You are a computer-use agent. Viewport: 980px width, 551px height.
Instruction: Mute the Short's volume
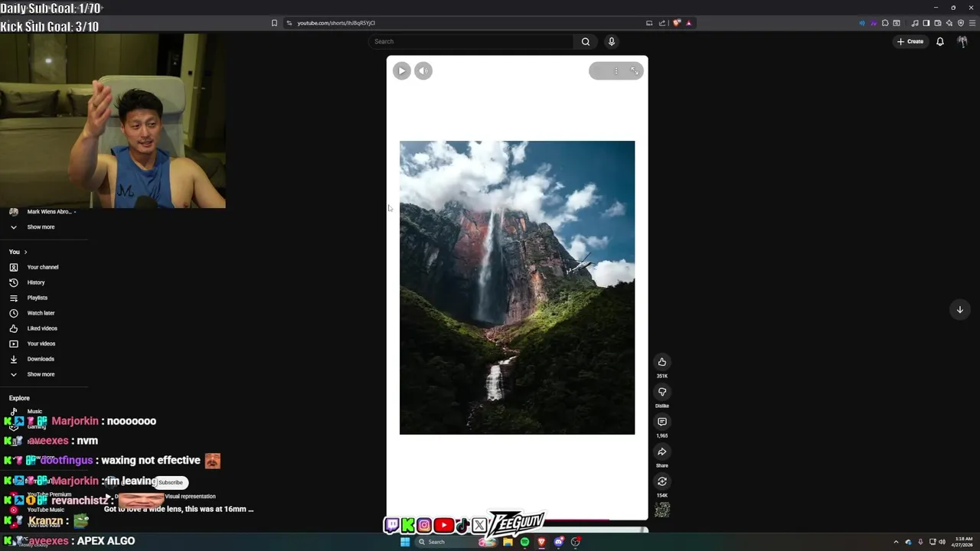(x=423, y=70)
